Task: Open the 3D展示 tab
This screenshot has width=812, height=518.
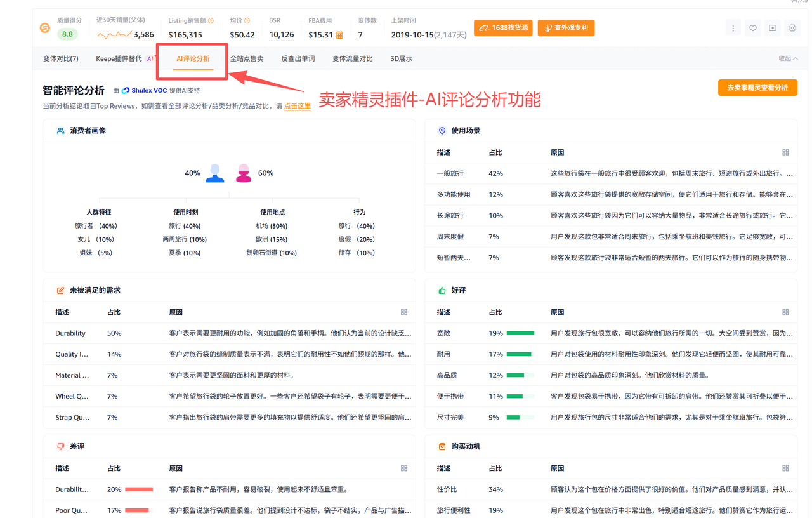Action: pyautogui.click(x=401, y=58)
